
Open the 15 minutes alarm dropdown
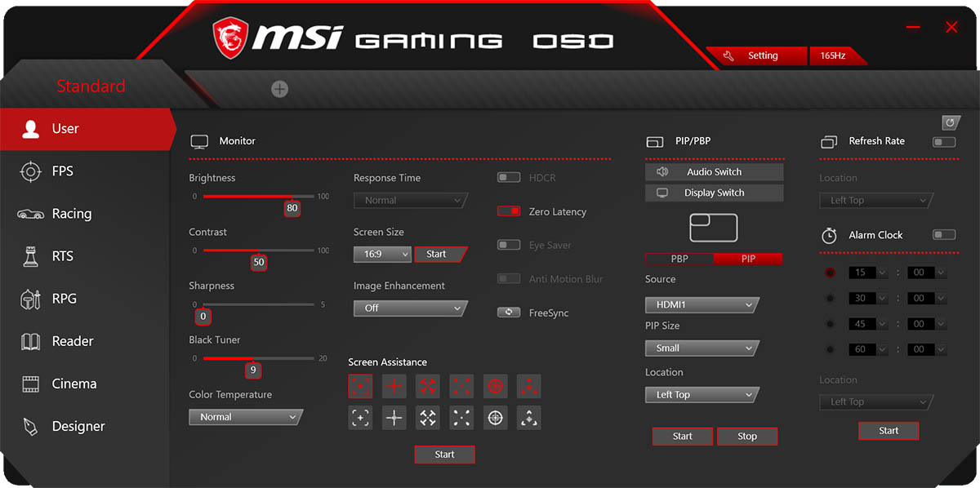point(868,273)
